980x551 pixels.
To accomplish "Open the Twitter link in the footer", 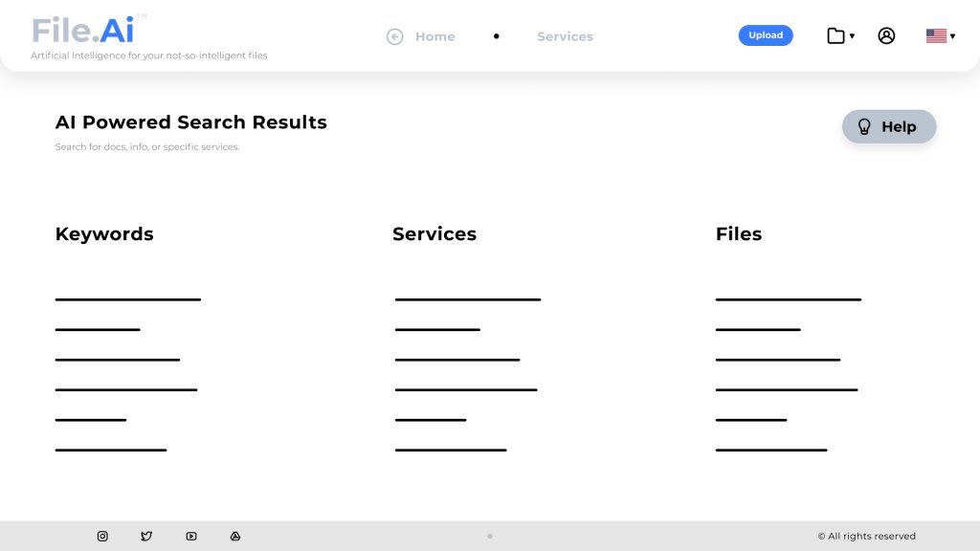I will coord(146,537).
